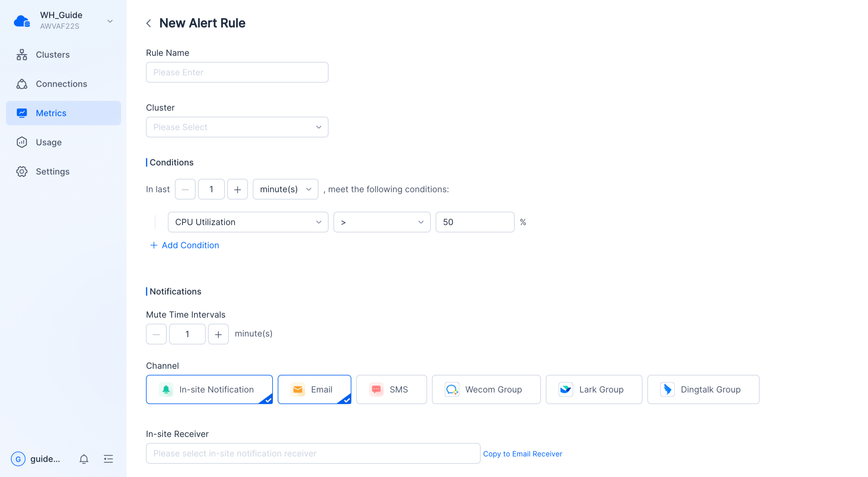868x477 pixels.
Task: Focus the Rule Name input field
Action: click(237, 72)
